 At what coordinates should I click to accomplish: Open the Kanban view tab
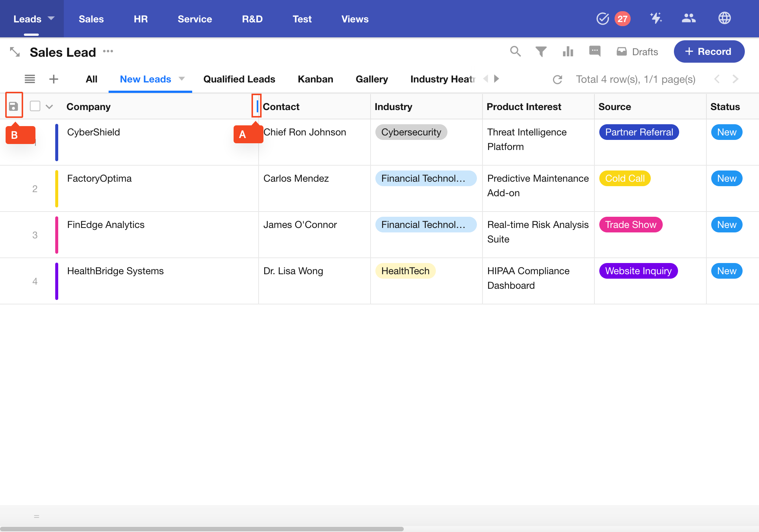315,79
